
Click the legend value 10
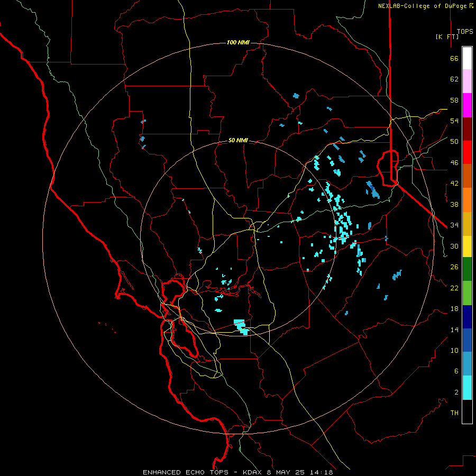[454, 350]
